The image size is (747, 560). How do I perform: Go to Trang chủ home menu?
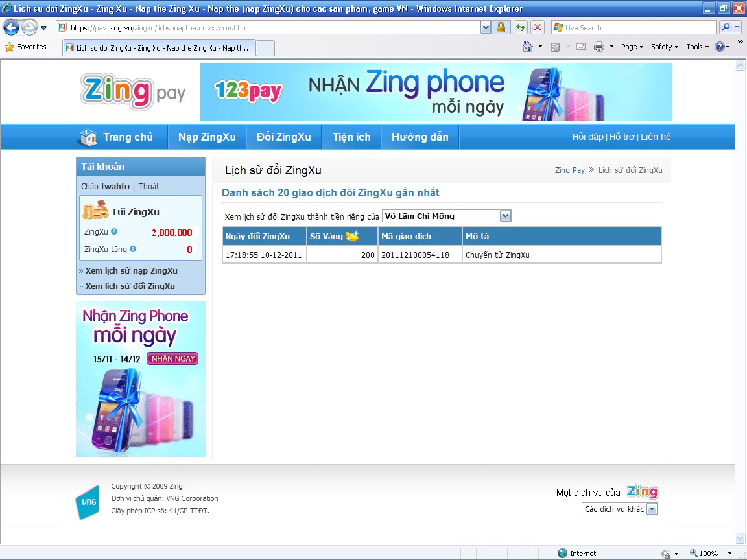click(x=117, y=137)
